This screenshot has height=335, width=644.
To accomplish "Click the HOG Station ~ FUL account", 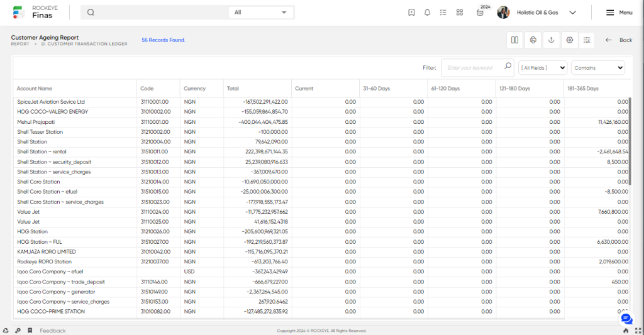I will pyautogui.click(x=40, y=242).
